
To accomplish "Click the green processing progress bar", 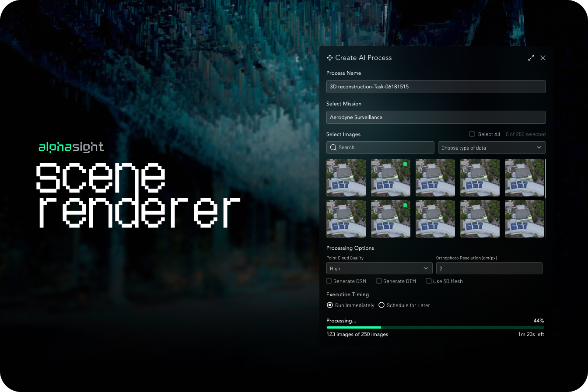I will click(353, 327).
